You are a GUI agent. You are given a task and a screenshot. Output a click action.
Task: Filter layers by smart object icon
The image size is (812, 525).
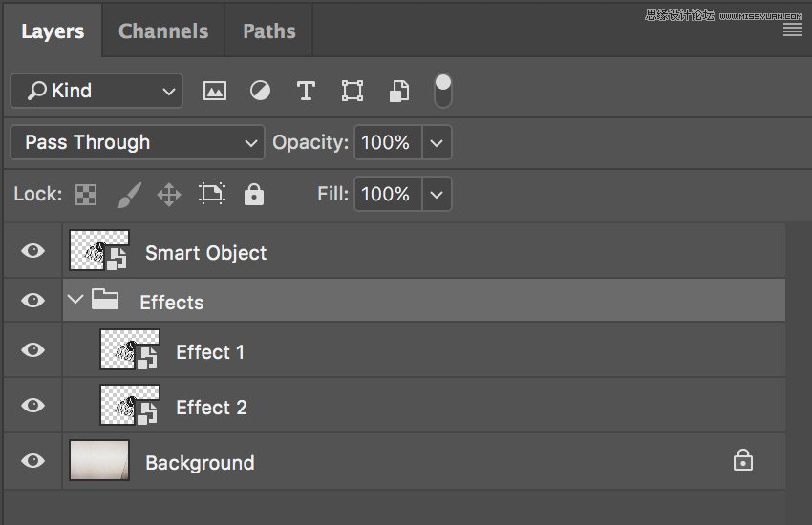pyautogui.click(x=398, y=92)
